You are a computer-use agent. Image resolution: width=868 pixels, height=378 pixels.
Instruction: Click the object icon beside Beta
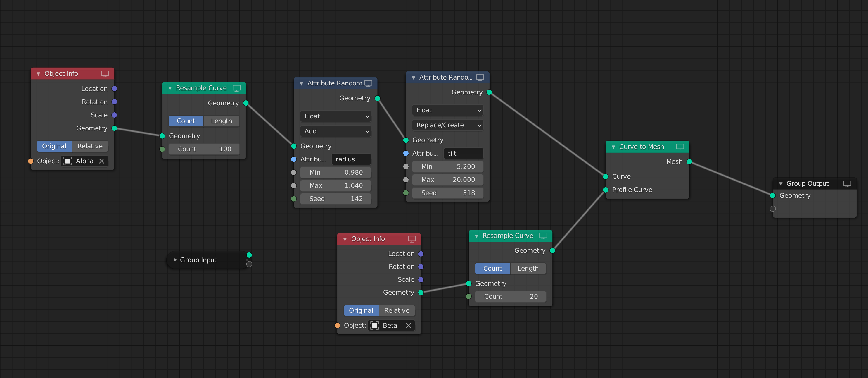click(x=374, y=325)
